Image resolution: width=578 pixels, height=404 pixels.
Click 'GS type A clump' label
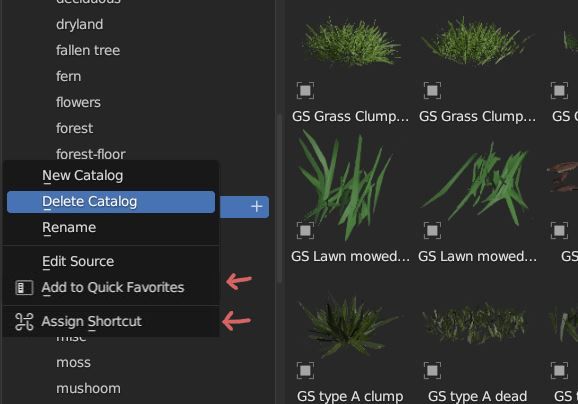(x=350, y=396)
